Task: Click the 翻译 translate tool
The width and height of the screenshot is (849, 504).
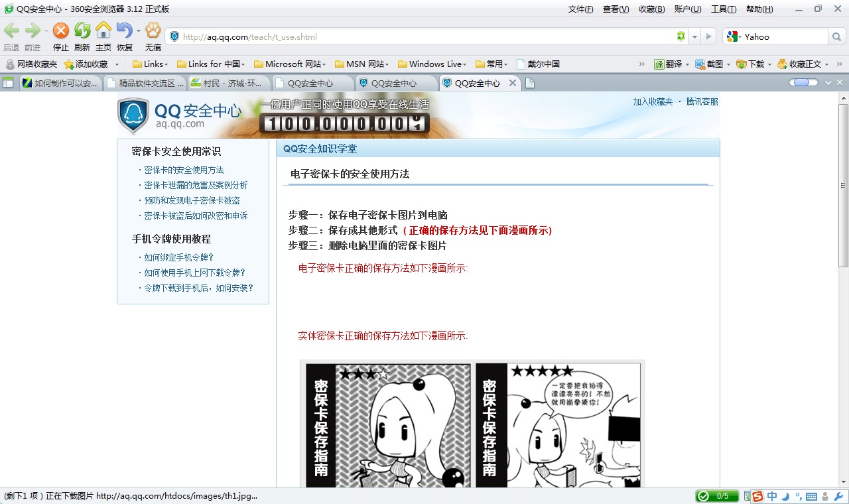Action: (668, 64)
